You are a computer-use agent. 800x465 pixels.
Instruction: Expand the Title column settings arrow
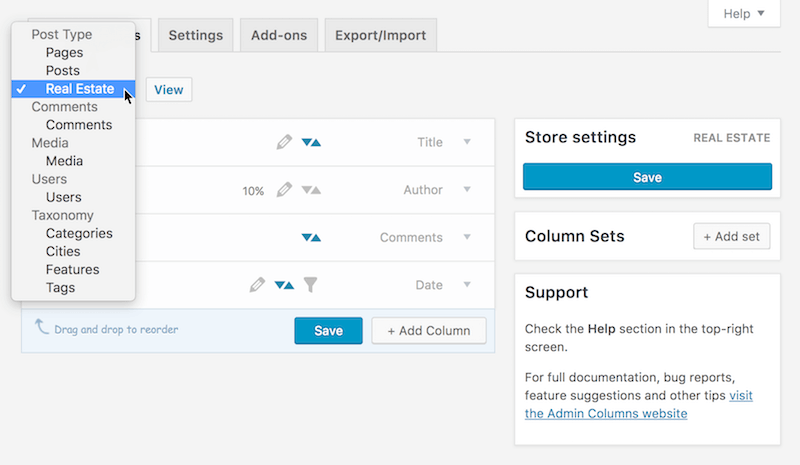tap(467, 141)
